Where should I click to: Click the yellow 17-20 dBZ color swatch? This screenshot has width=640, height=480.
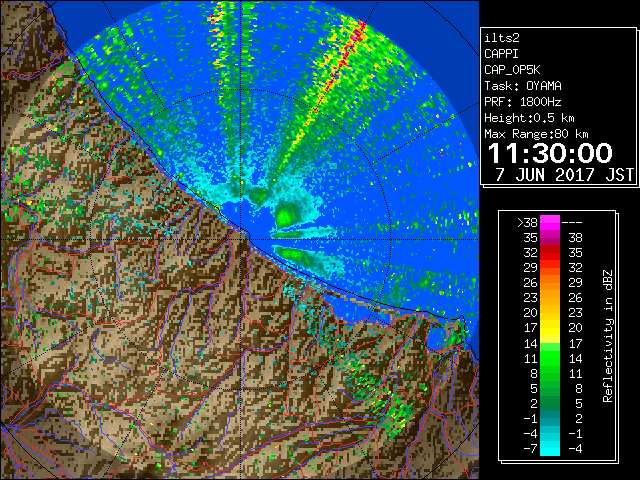550,328
